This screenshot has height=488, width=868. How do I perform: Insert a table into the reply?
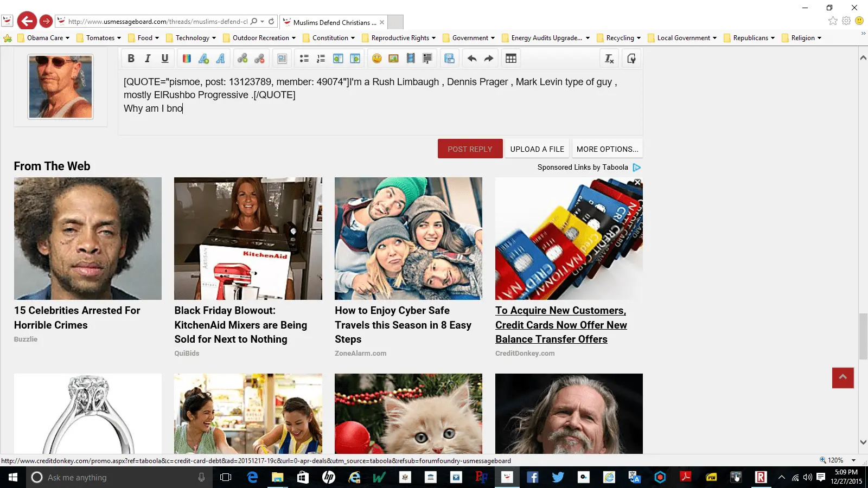click(510, 59)
